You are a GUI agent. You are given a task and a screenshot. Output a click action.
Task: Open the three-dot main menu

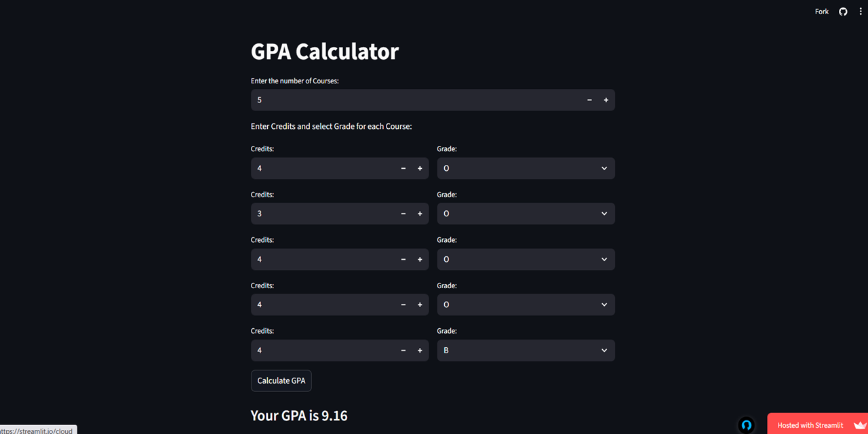[861, 12]
